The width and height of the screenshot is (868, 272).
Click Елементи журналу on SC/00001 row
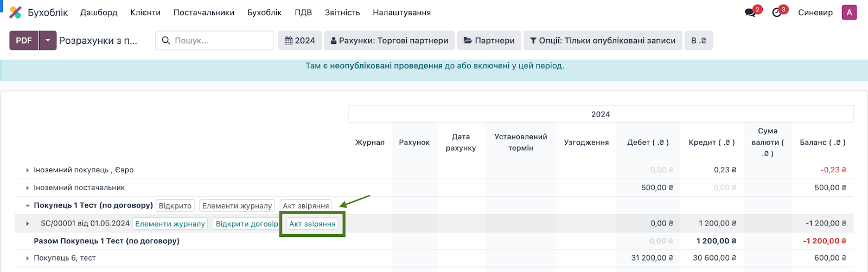click(x=170, y=224)
